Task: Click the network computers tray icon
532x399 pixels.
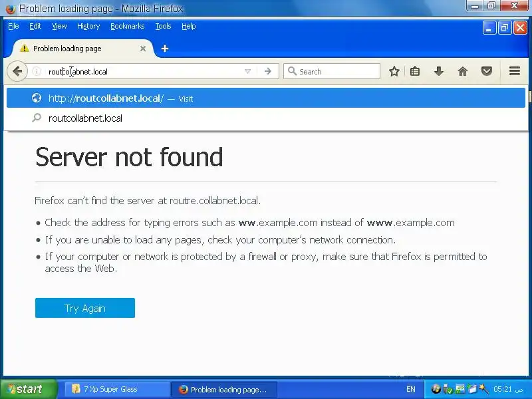Action: coord(460,389)
